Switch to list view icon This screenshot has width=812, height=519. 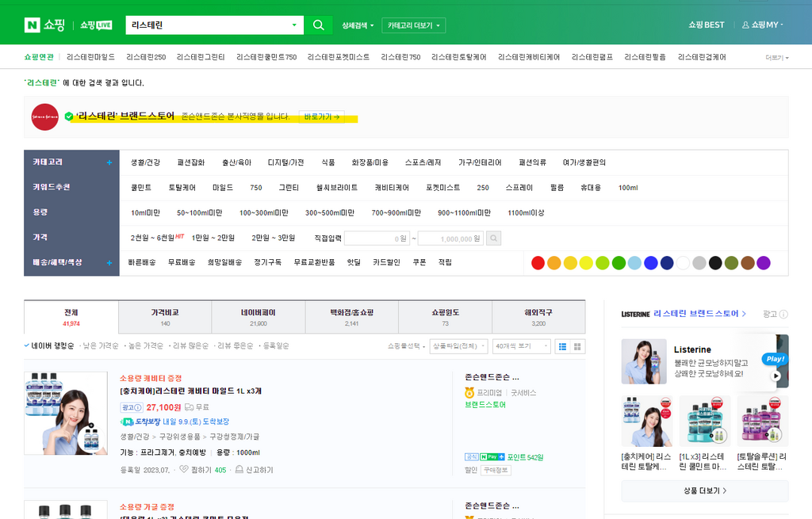[562, 347]
